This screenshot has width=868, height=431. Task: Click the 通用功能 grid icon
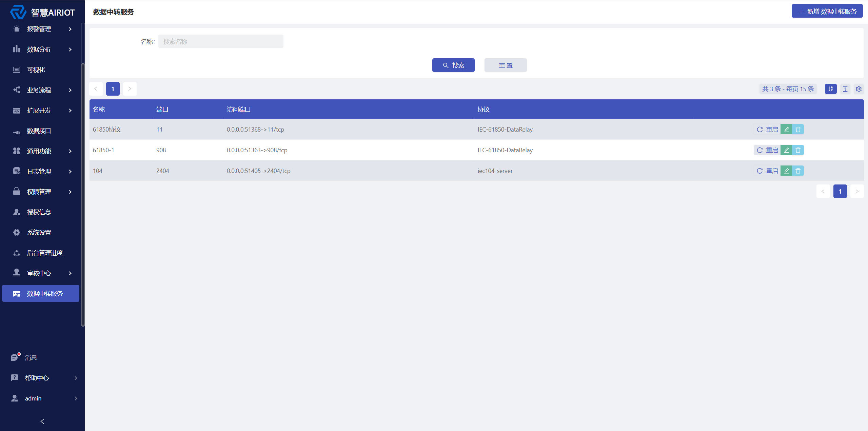[16, 151]
